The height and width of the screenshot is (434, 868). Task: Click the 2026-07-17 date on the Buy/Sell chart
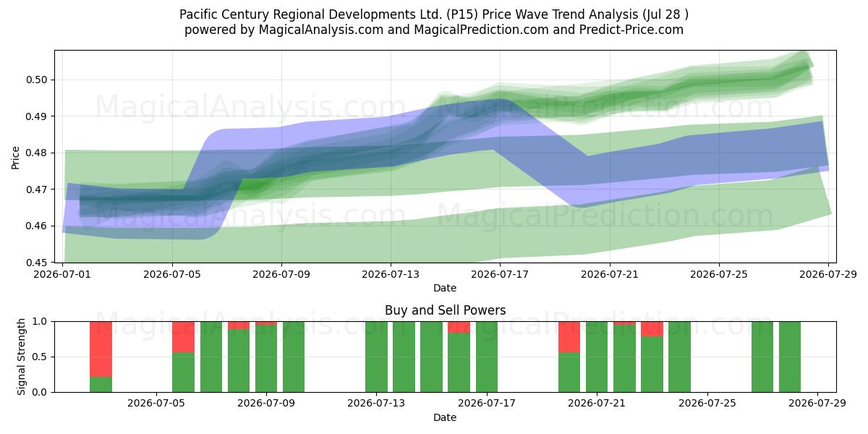point(487,404)
